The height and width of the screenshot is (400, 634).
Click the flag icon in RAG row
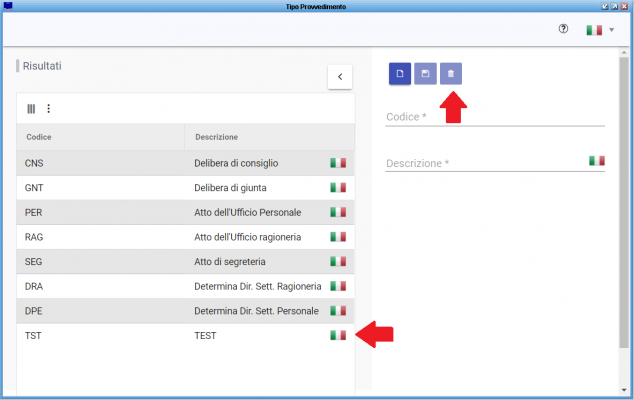338,237
